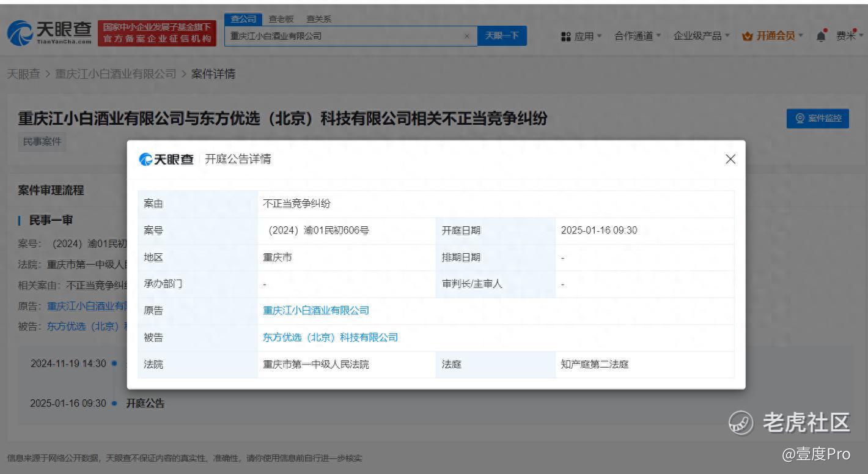Image resolution: width=868 pixels, height=474 pixels.
Task: Click the hearing date value 2025-01-16 09:30 in the dialog
Action: click(599, 231)
